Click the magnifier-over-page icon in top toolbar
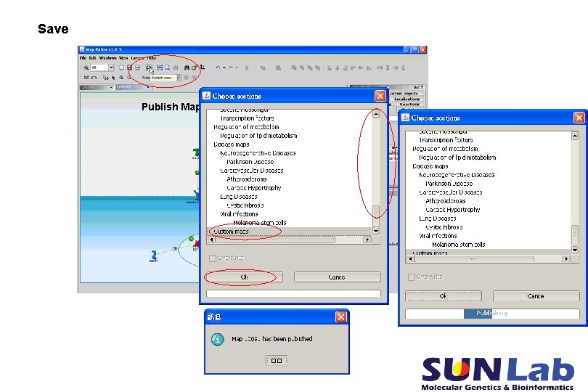Screen dimensions: 588x392 [x=167, y=68]
